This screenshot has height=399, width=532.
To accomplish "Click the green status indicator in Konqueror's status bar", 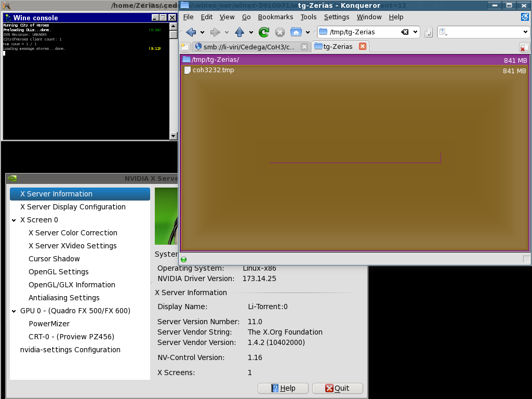I will (x=183, y=259).
